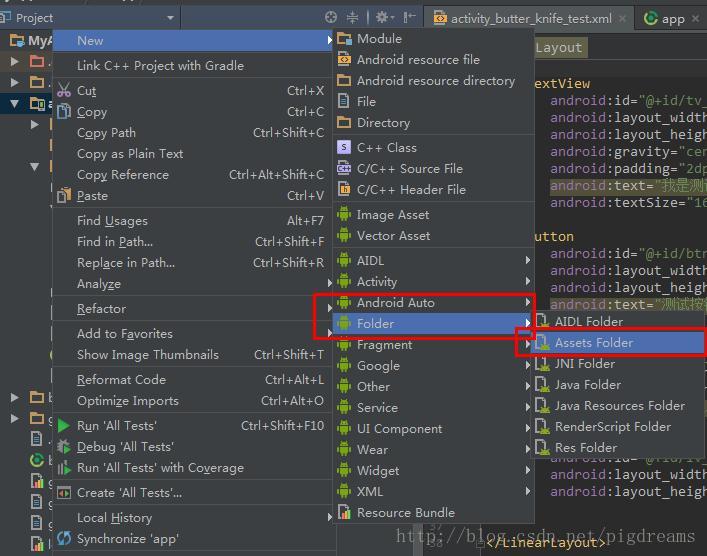Image resolution: width=707 pixels, height=556 pixels.
Task: Open the UI Component submenu
Action: click(x=433, y=429)
